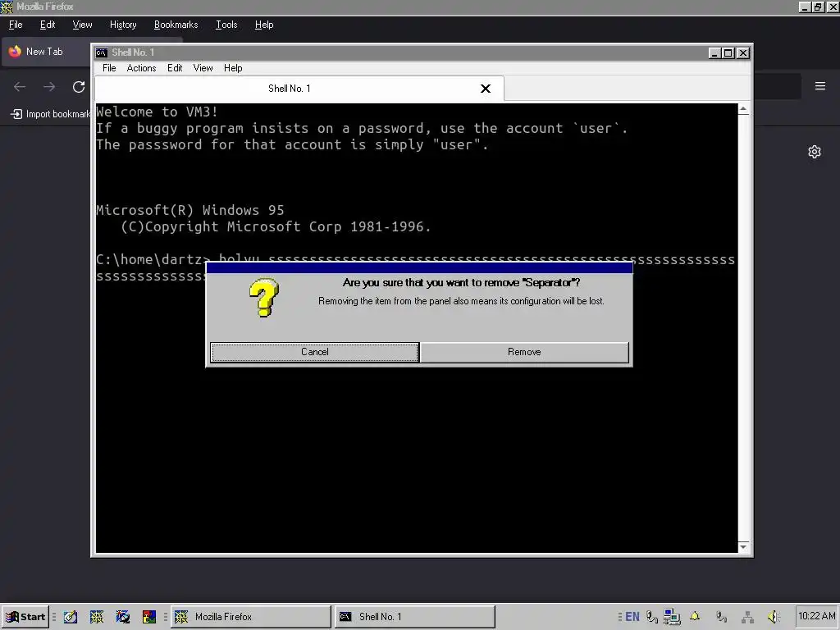This screenshot has width=840, height=630.
Task: Open Firefox Tools menu
Action: tap(226, 25)
